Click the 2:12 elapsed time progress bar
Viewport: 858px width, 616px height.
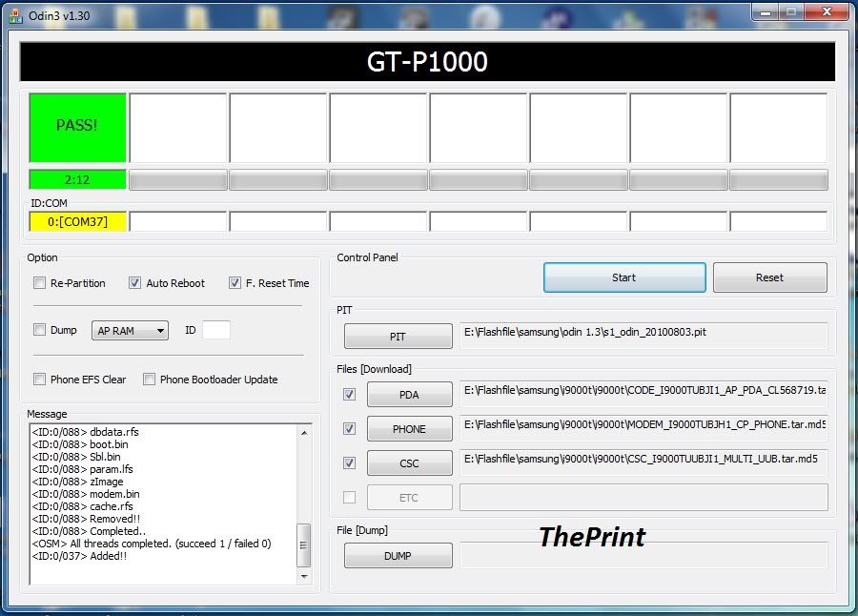(x=77, y=179)
